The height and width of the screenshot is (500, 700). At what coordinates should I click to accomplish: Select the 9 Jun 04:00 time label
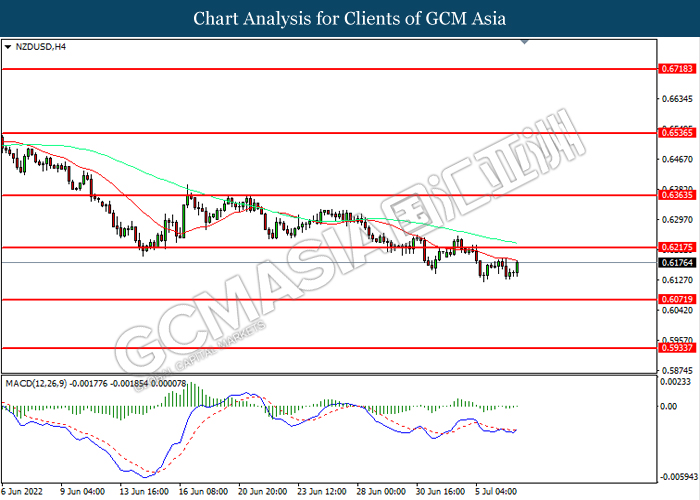82,492
